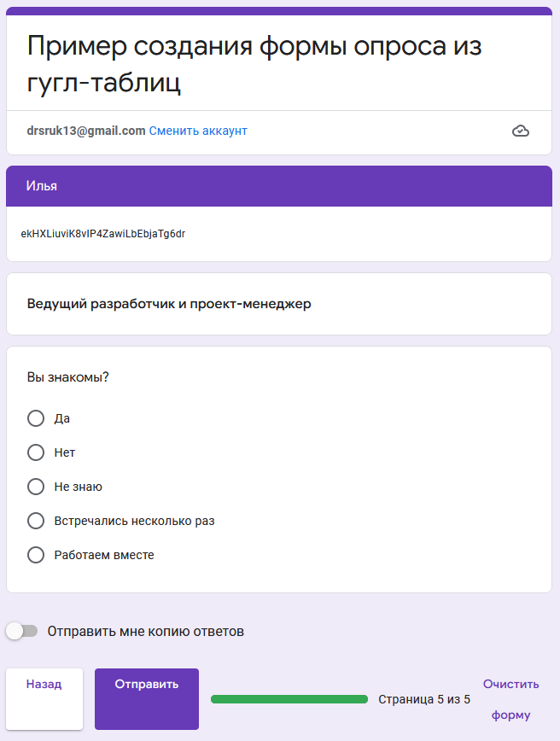
Task: Choose the "Не знаю" radio option
Action: click(36, 487)
